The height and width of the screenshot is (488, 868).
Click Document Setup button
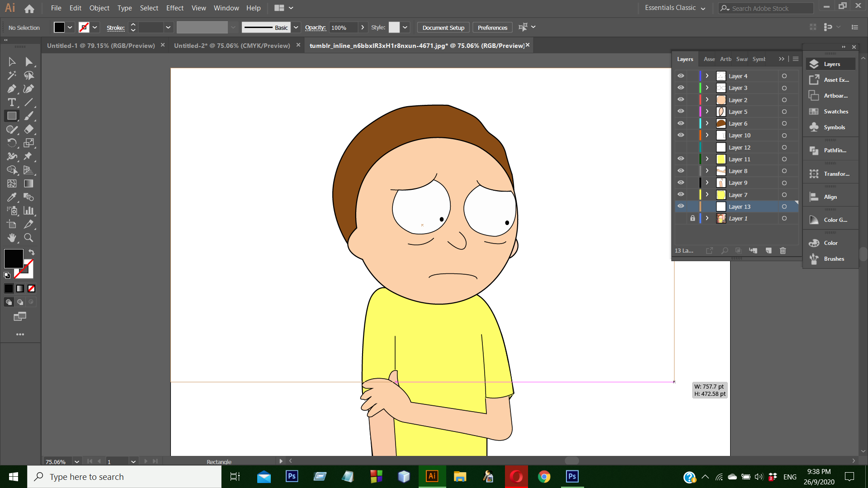click(443, 28)
